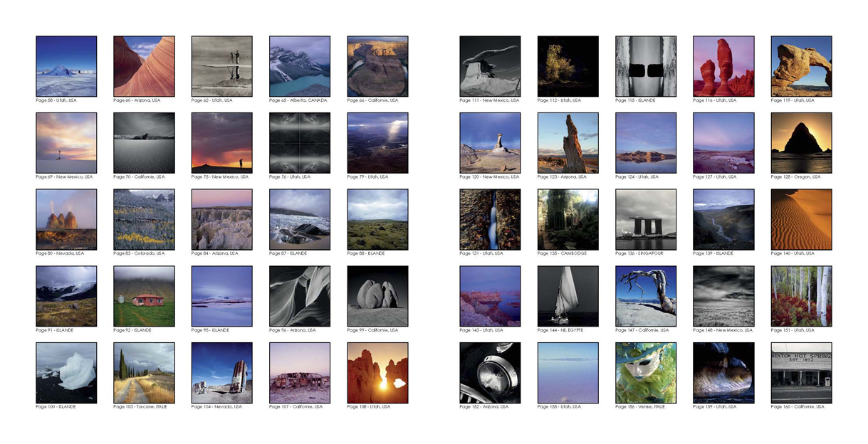868x444 pixels.
Task: Click the Benton Hot Springs storefront thumbnail
Action: coord(801,373)
